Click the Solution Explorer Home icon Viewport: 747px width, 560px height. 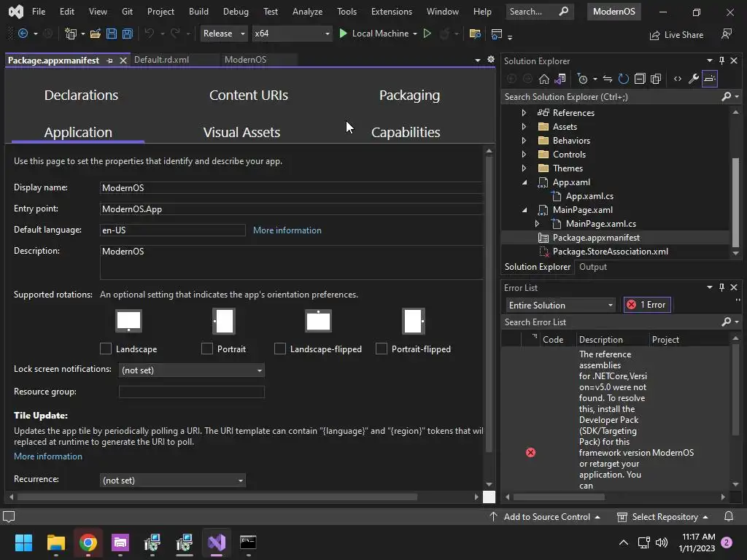pos(544,79)
